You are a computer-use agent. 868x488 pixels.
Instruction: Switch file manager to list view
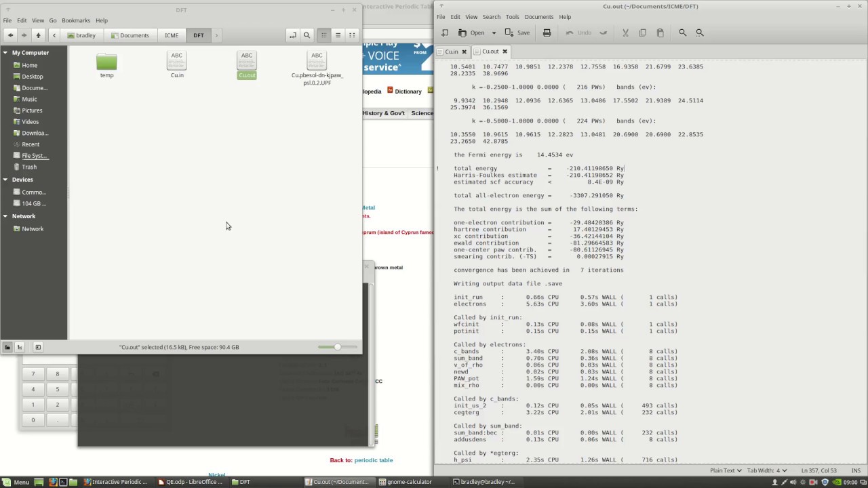coord(338,35)
